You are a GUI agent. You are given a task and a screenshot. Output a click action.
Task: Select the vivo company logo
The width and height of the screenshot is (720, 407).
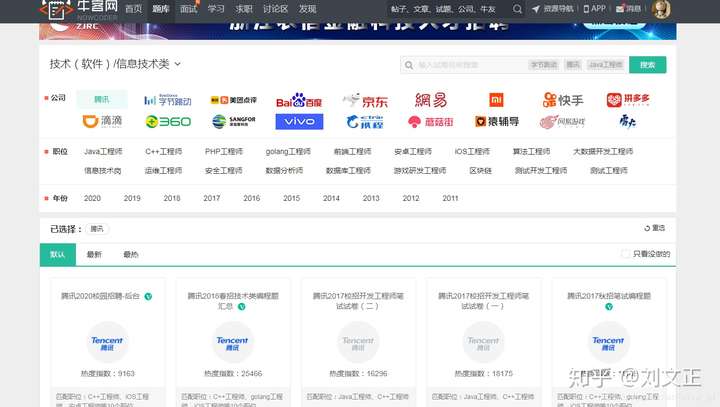(x=299, y=122)
